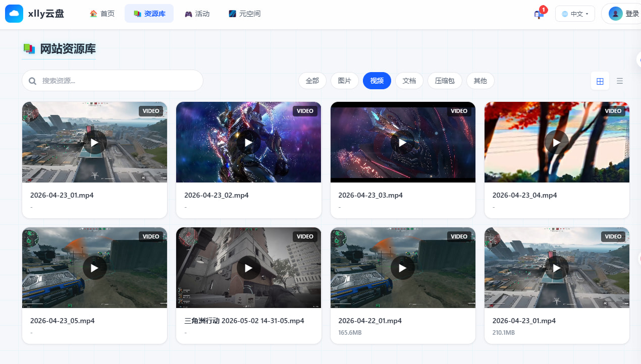Filter resources by 压缩包
The image size is (641, 364).
coord(445,81)
